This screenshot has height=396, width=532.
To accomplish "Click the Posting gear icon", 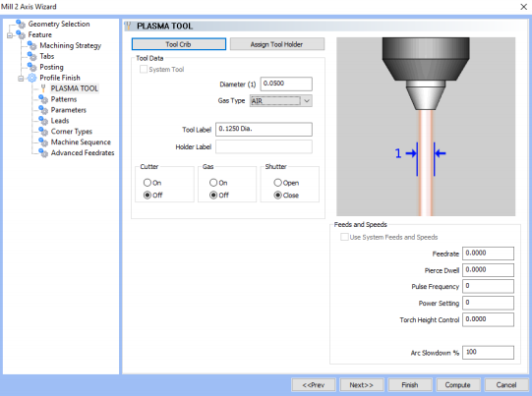I will (32, 67).
